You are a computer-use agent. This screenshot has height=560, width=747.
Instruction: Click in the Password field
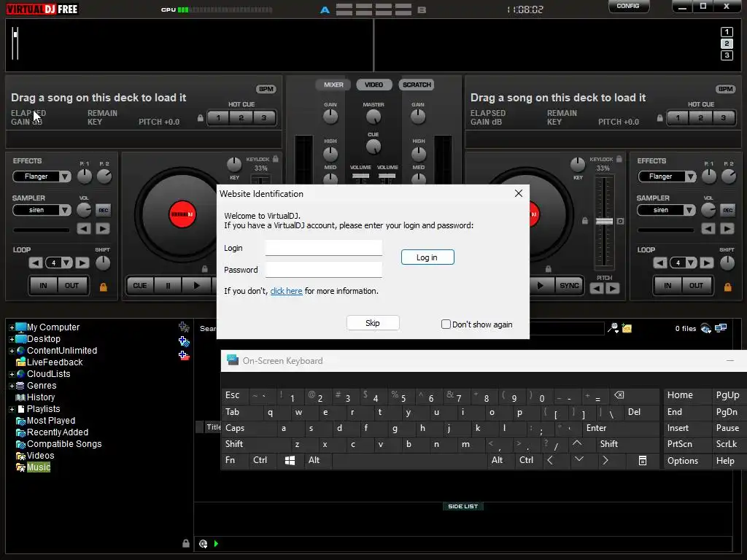tap(323, 270)
